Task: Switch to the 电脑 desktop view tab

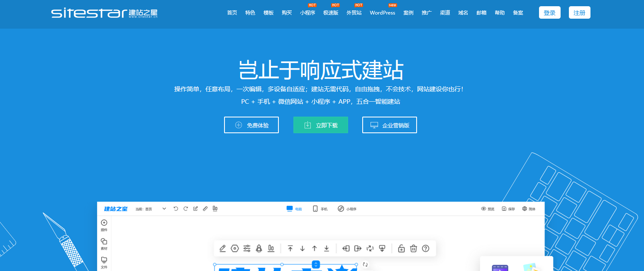Action: point(294,209)
